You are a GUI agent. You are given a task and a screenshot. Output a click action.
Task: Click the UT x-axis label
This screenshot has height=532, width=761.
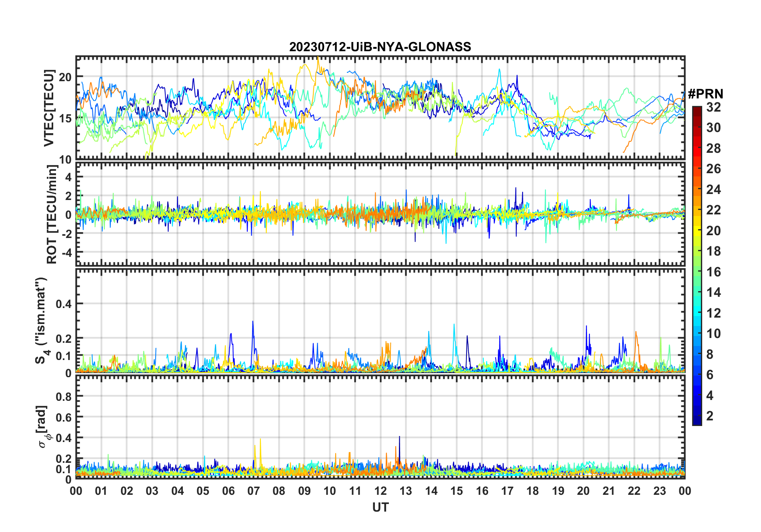(380, 507)
